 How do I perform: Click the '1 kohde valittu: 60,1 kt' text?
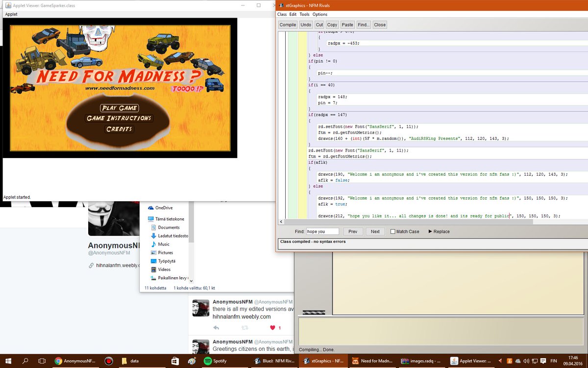pyautogui.click(x=194, y=288)
